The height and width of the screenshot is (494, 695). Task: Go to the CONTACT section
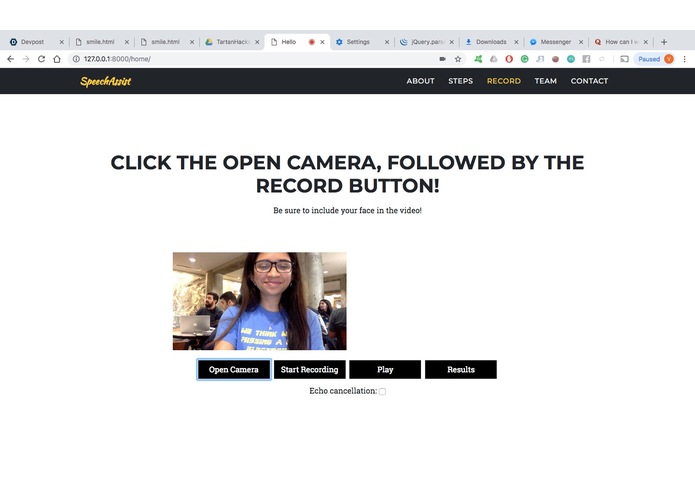pyautogui.click(x=589, y=81)
